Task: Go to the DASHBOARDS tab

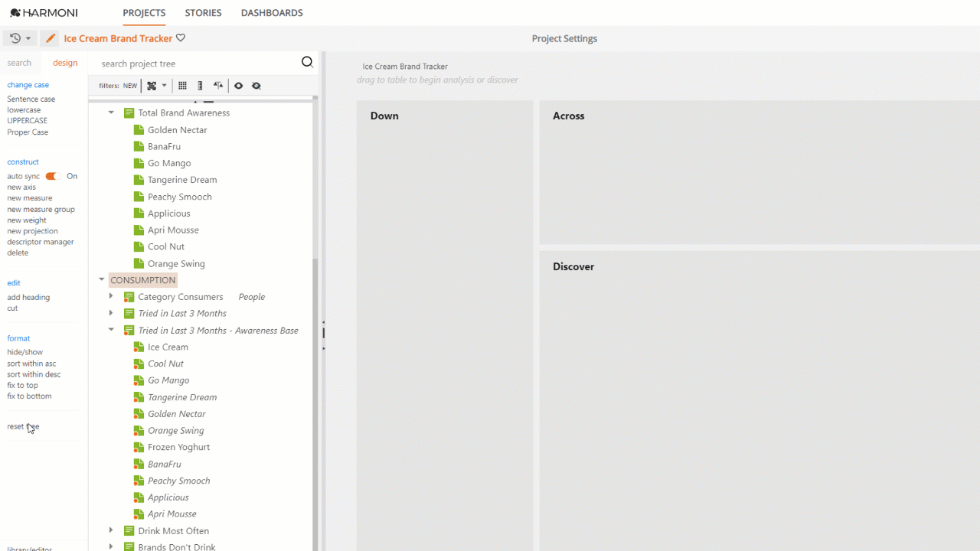Action: (x=272, y=13)
